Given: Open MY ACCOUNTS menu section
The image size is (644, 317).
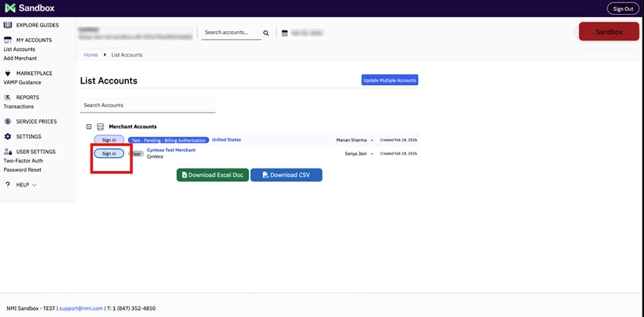Looking at the screenshot, I should tap(34, 41).
